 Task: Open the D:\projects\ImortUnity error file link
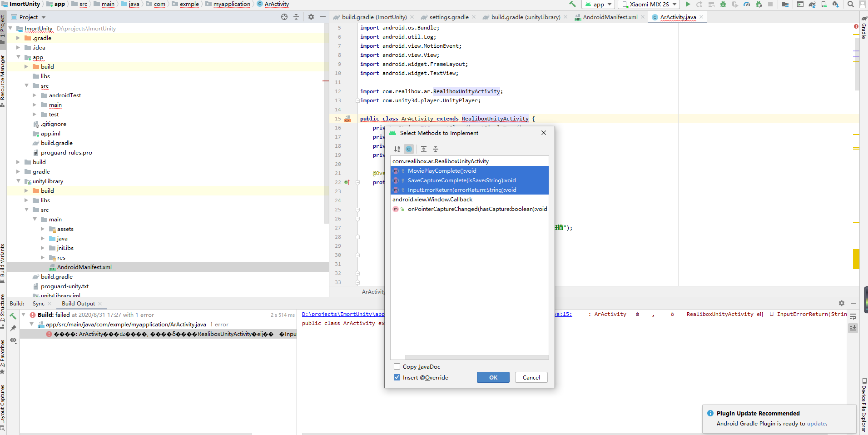click(343, 314)
